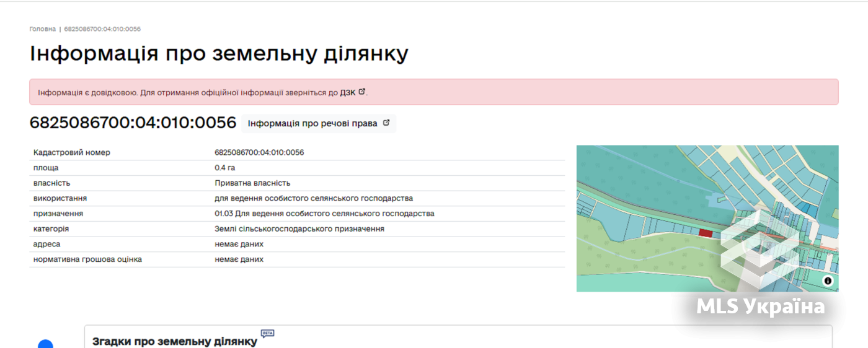The width and height of the screenshot is (868, 348).
Task: Click the використання row label
Action: [60, 198]
